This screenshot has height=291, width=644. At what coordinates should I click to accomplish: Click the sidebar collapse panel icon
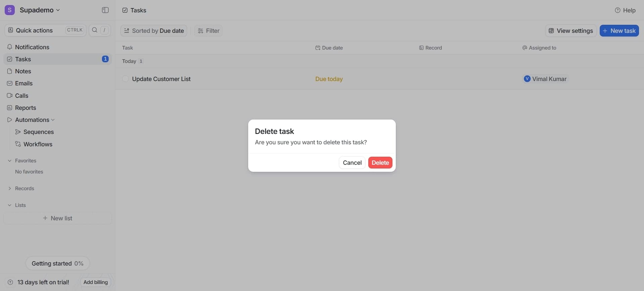[105, 10]
